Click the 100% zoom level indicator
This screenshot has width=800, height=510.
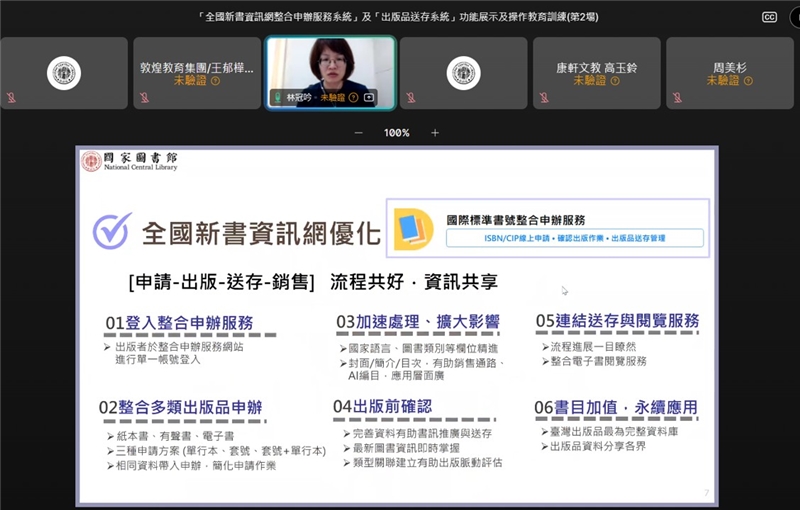coord(397,133)
